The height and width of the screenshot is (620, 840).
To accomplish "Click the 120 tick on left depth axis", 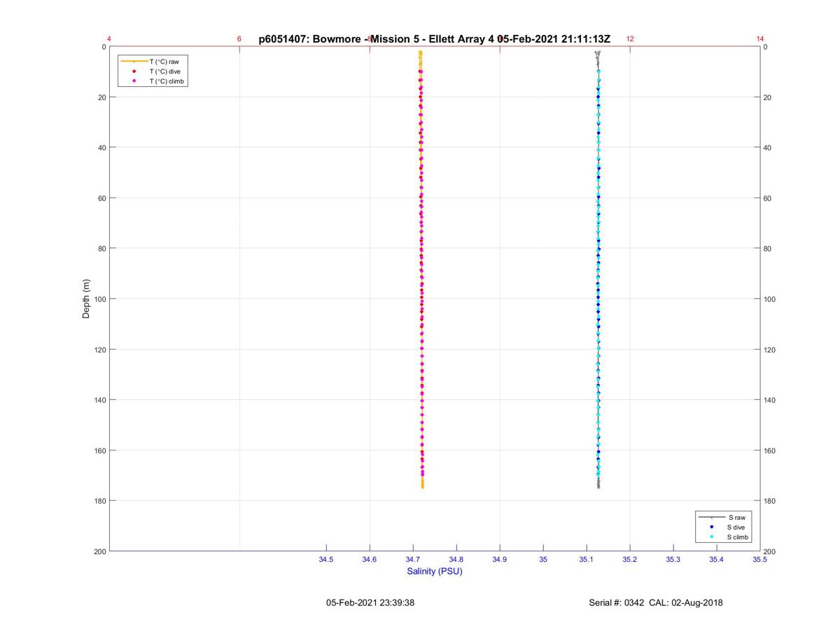I will (x=100, y=350).
